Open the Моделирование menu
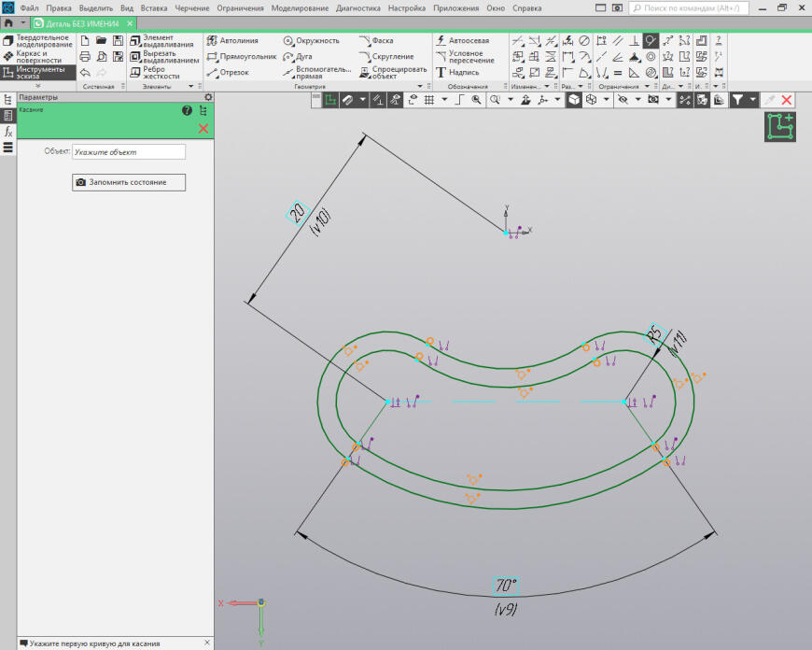This screenshot has width=812, height=650. coord(300,7)
